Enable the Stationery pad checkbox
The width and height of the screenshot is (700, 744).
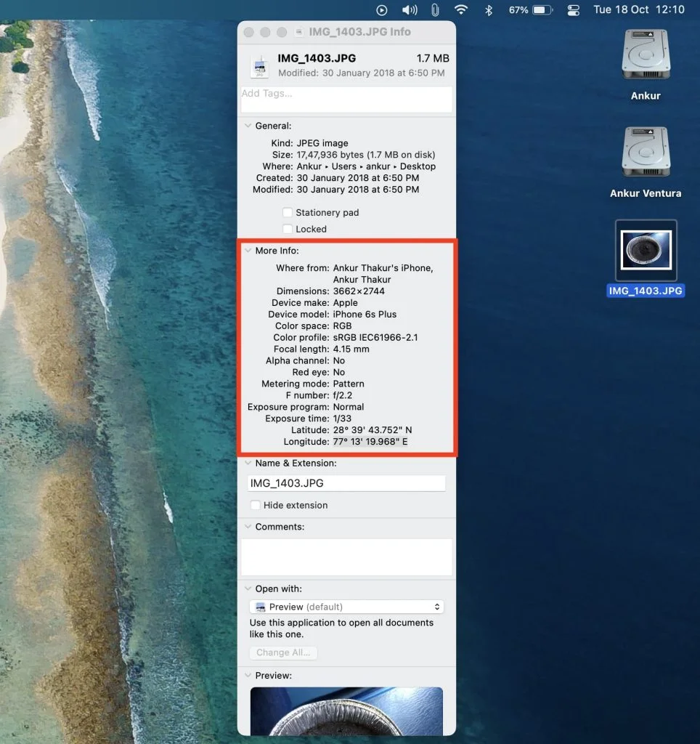click(x=288, y=212)
